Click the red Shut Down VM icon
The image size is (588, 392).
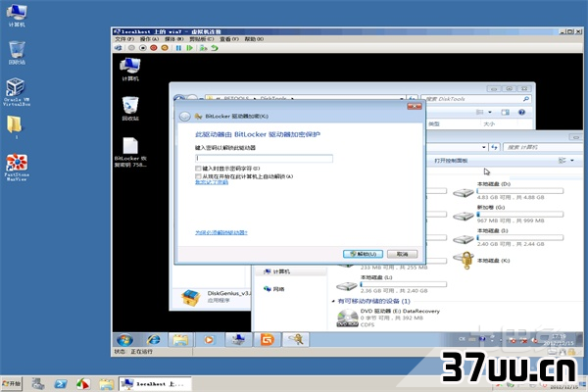(154, 48)
